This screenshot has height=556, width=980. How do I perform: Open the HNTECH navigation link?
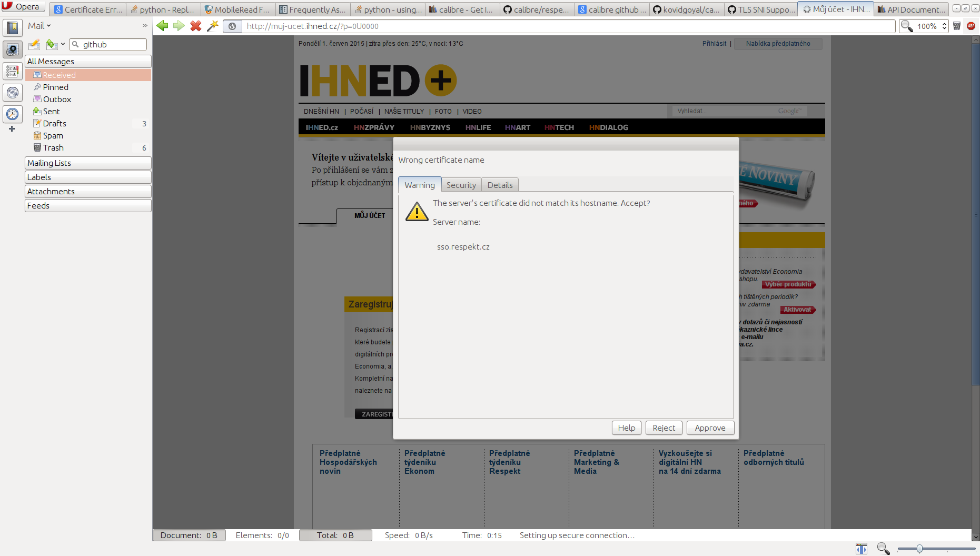(559, 127)
